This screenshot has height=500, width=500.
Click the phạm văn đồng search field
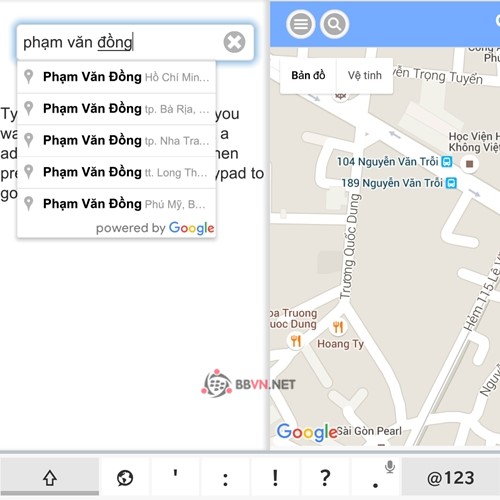coord(135,42)
